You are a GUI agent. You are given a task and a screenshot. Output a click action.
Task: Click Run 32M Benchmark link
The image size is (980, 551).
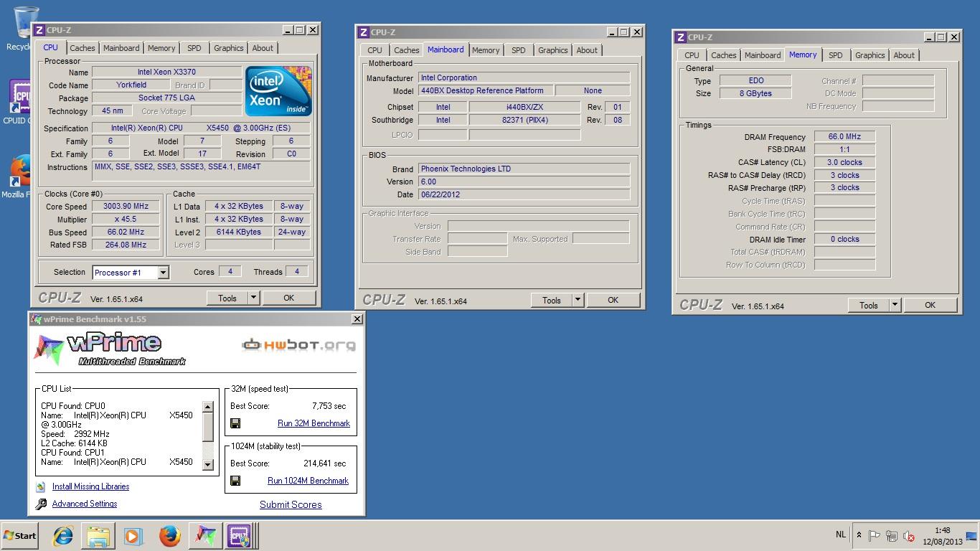pos(314,423)
